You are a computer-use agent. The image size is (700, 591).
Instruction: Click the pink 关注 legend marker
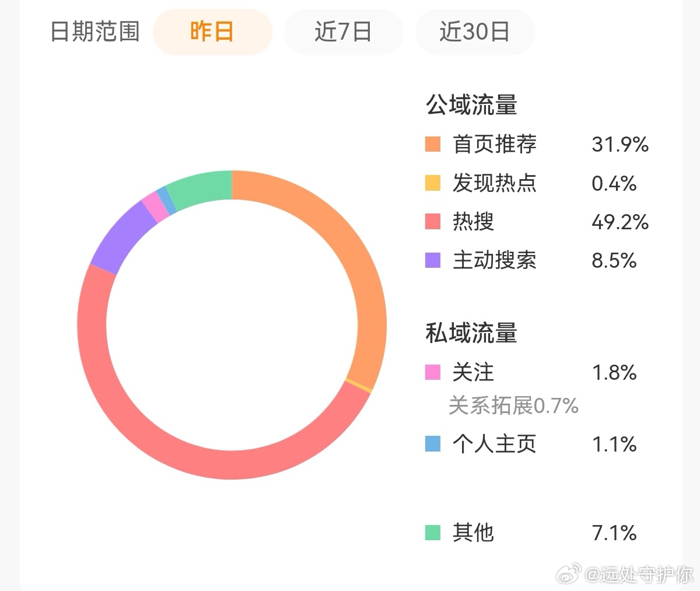click(x=432, y=372)
